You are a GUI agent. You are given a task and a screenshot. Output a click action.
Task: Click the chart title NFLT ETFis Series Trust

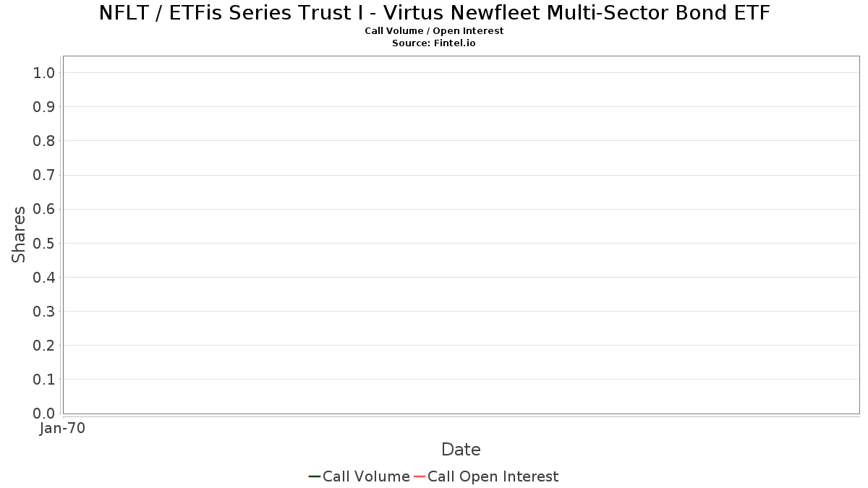434,12
